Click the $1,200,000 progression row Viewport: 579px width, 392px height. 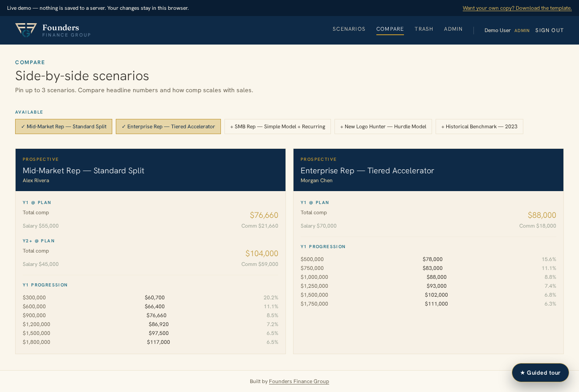click(151, 324)
